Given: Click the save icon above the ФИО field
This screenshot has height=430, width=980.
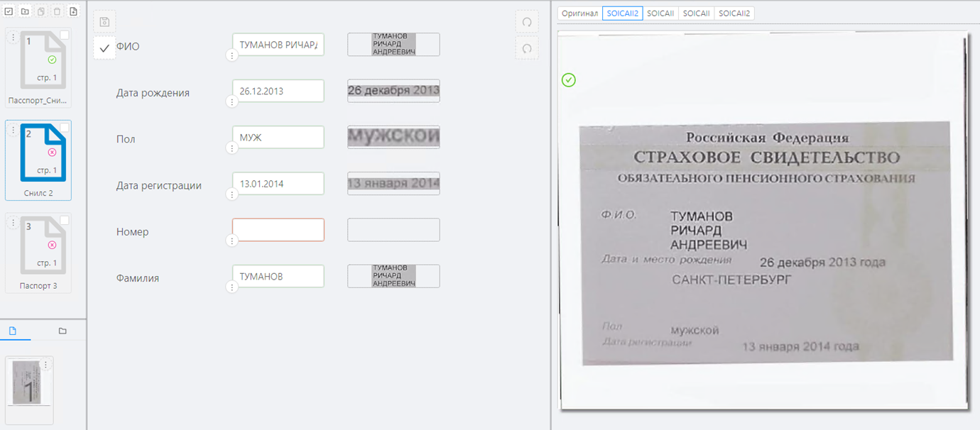Looking at the screenshot, I should (x=104, y=22).
